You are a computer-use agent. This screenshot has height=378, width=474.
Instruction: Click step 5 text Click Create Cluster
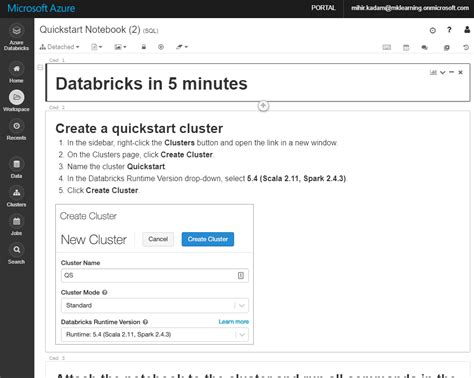coord(103,190)
